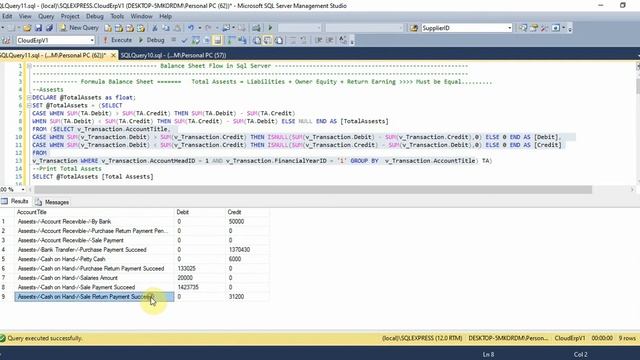Open the Query Options icon
Viewport: 640px width, 360px height.
[x=207, y=40]
